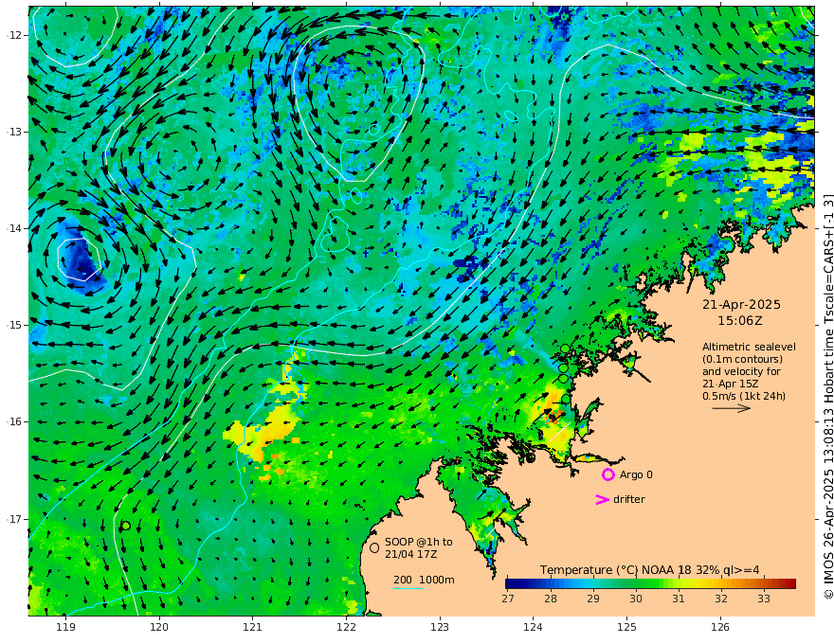Image resolution: width=834 pixels, height=644 pixels.
Task: Click the colour bar tick label 28
Action: click(551, 599)
